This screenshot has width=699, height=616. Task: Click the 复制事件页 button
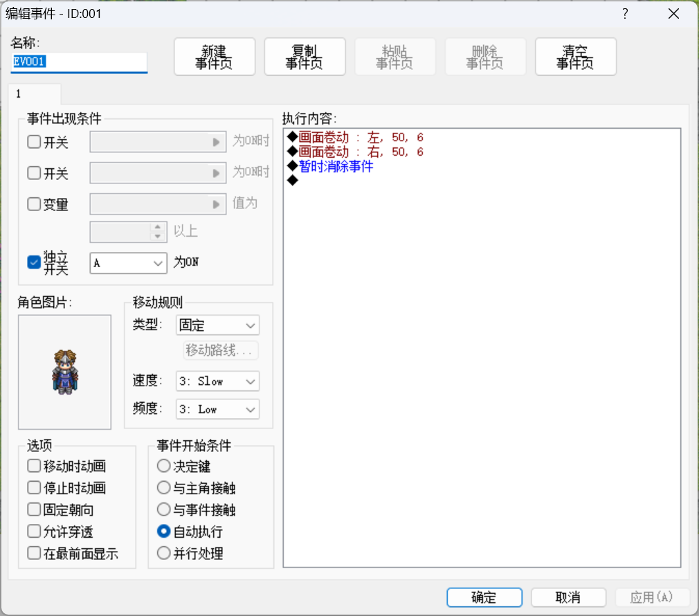[305, 57]
